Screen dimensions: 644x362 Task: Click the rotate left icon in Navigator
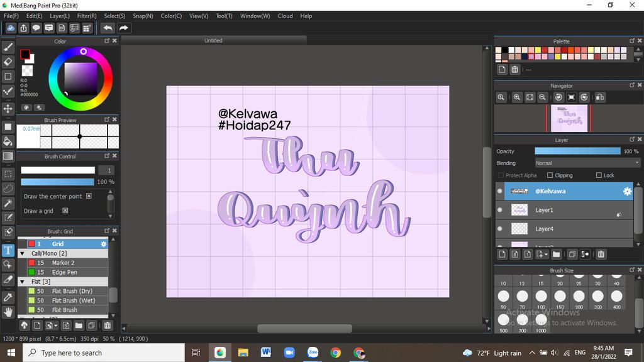point(558,97)
